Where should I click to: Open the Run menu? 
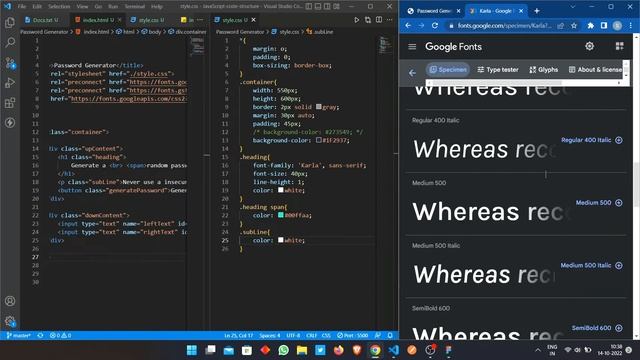click(113, 7)
